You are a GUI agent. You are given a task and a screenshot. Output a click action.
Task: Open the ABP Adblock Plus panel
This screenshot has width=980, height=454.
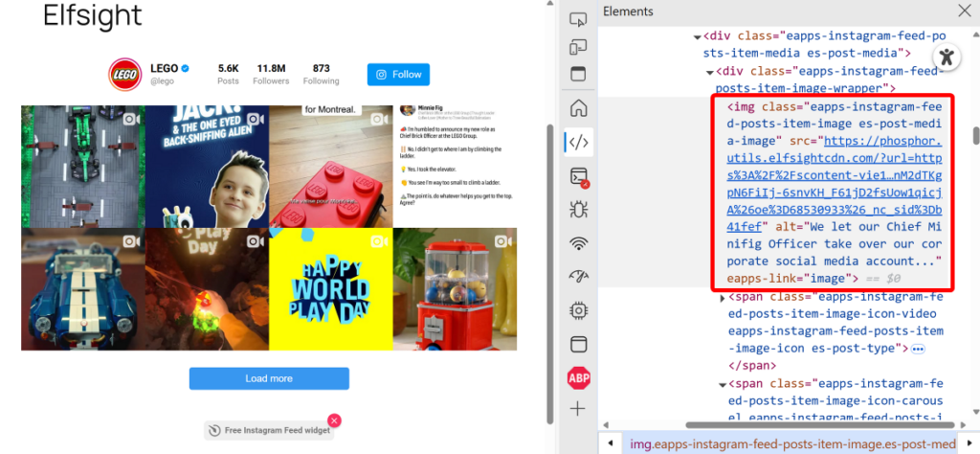(579, 377)
